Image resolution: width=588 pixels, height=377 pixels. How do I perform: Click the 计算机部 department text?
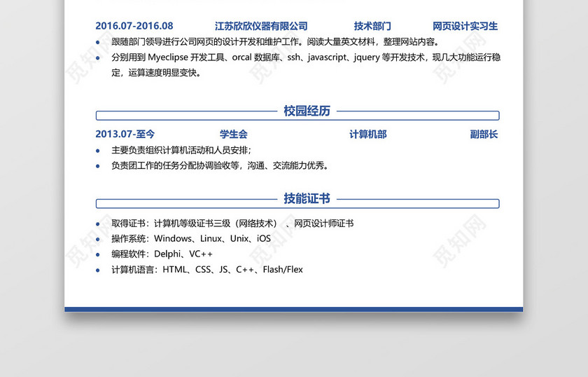coord(368,134)
